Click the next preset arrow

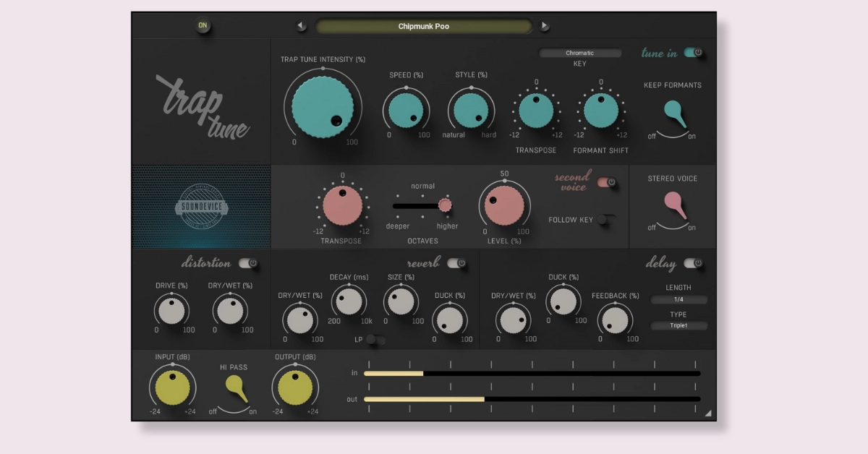pyautogui.click(x=545, y=25)
